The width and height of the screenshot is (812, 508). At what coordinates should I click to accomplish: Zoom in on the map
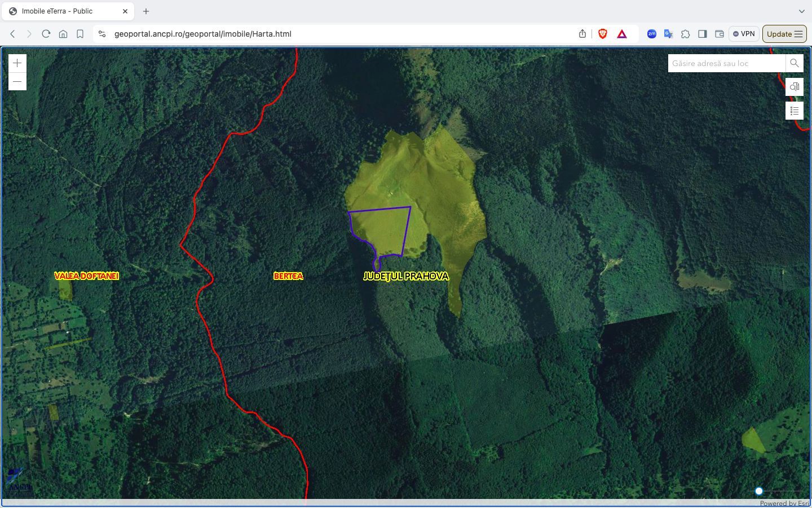click(x=17, y=63)
